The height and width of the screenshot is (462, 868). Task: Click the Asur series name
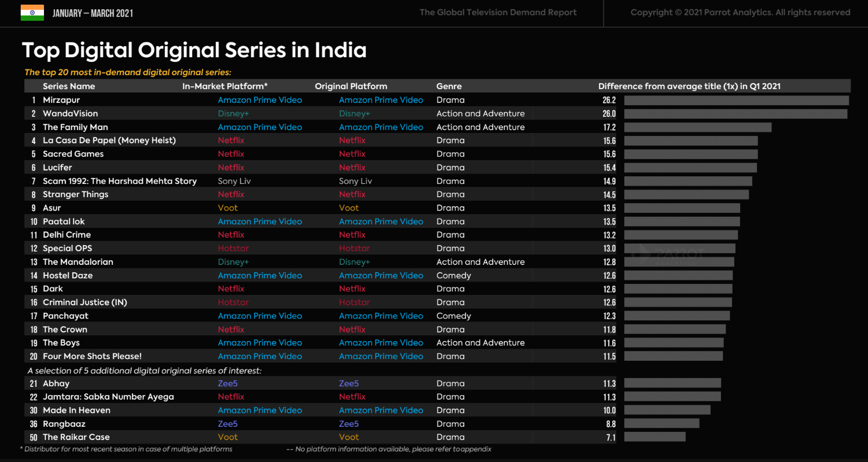(x=52, y=208)
